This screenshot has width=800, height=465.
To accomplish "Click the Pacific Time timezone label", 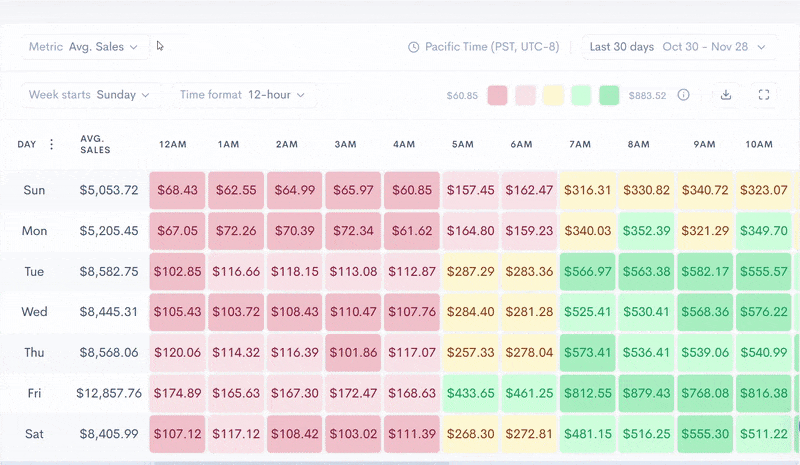I will [491, 47].
